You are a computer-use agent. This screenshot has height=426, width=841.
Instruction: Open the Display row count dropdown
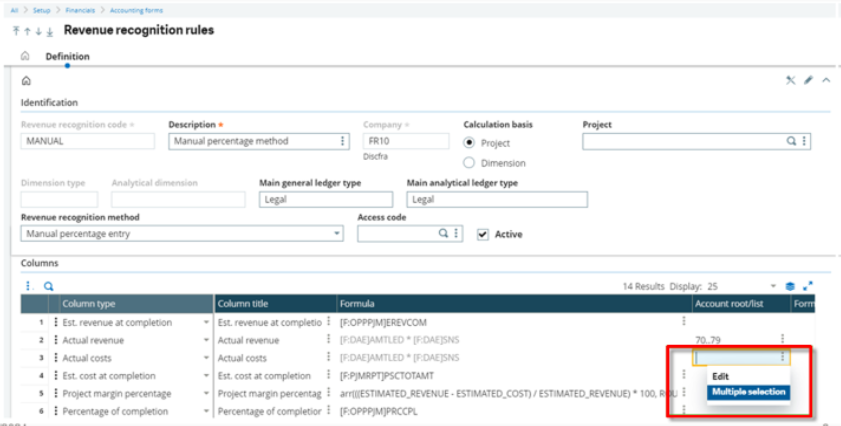(772, 286)
